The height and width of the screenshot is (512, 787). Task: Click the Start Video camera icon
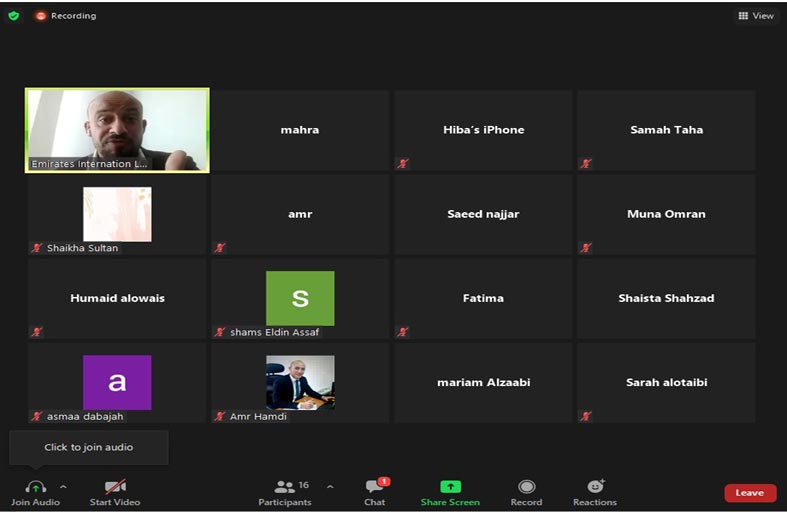(x=115, y=486)
